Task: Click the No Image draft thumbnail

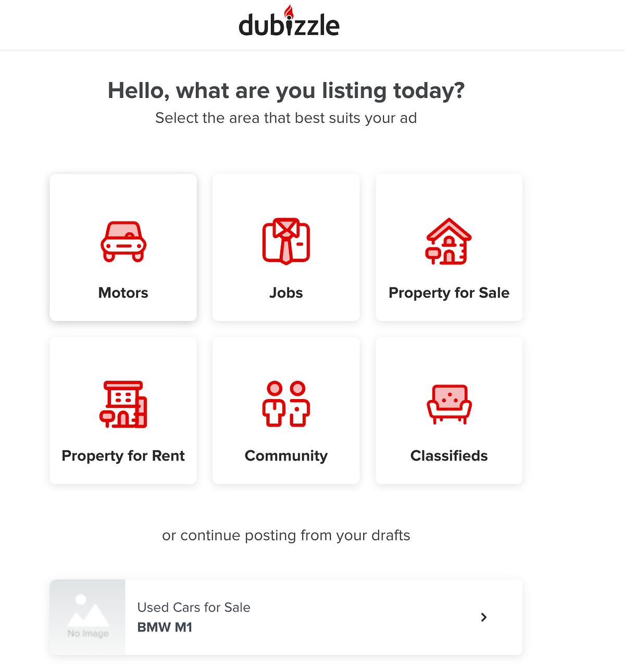Action: click(87, 617)
